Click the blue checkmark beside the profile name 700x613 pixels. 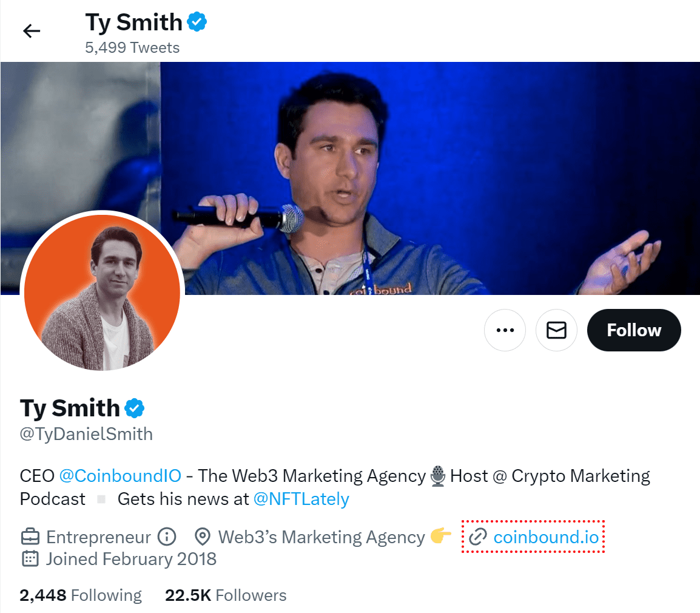coord(134,407)
